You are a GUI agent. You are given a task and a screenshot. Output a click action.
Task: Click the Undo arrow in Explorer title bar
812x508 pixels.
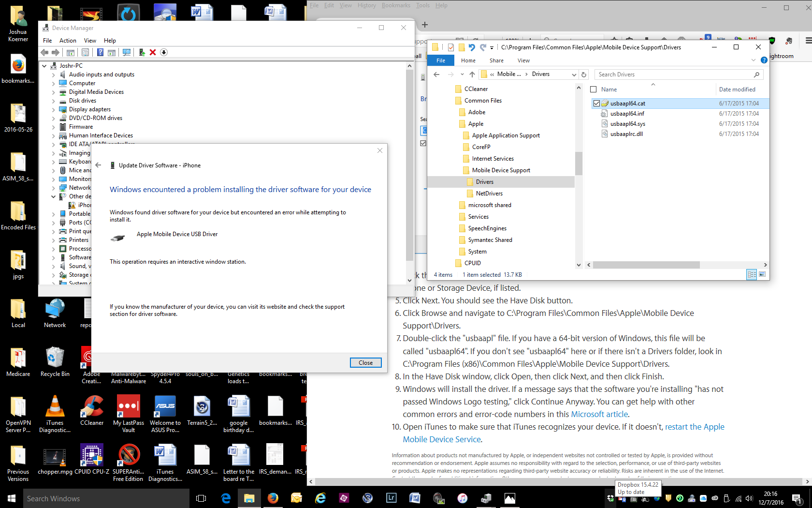pos(472,47)
